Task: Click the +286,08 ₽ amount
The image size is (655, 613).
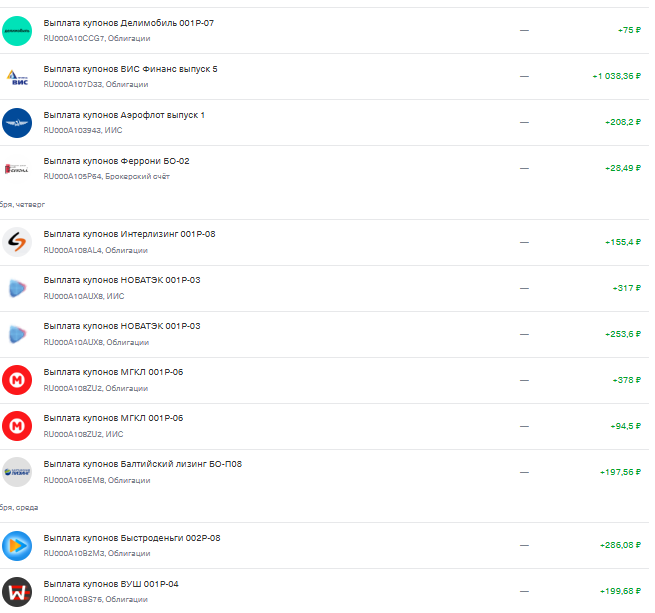Action: coord(620,545)
